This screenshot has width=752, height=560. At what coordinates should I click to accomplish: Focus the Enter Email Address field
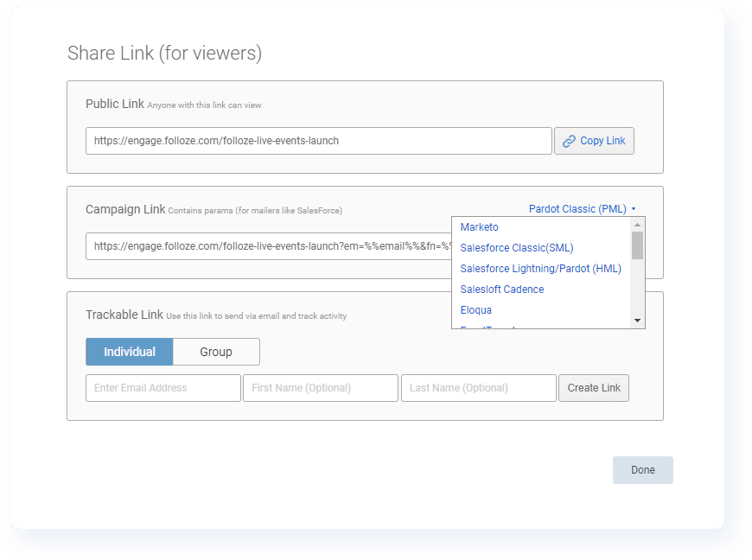coord(163,388)
